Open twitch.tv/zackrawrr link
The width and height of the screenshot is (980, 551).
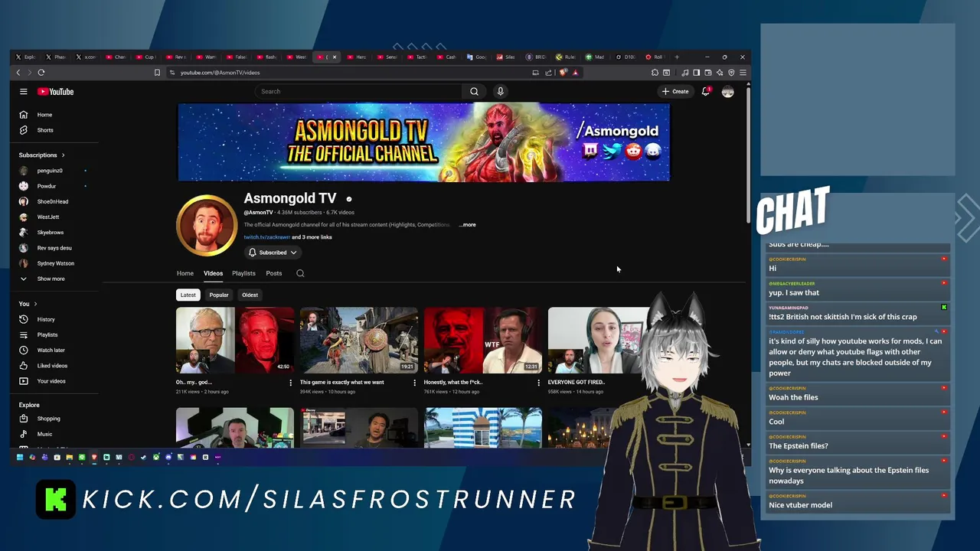[x=267, y=237]
